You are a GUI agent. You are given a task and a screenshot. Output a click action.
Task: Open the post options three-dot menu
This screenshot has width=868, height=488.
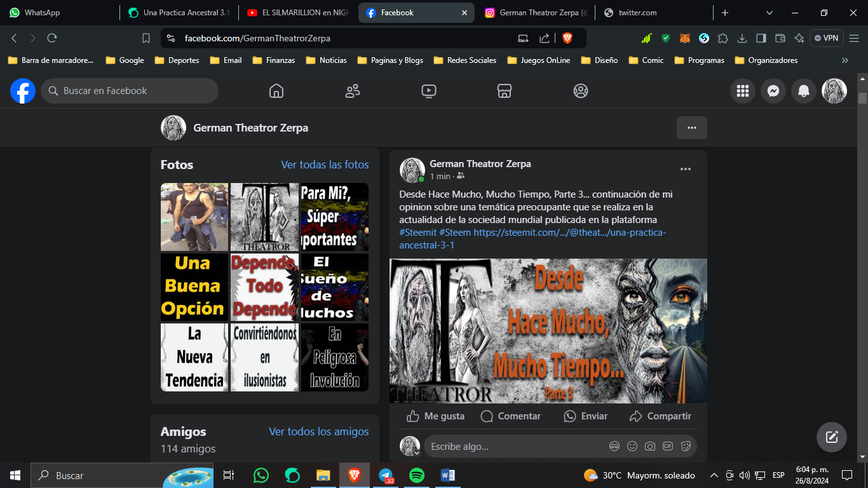point(686,169)
